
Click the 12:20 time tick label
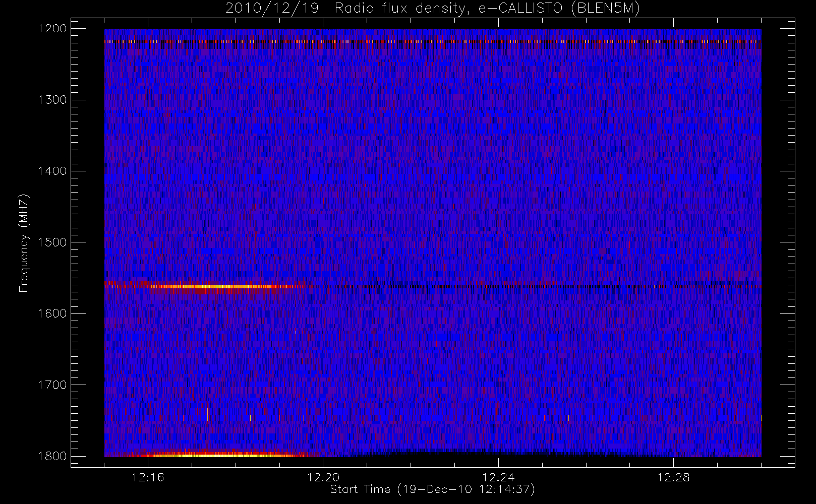pos(323,477)
